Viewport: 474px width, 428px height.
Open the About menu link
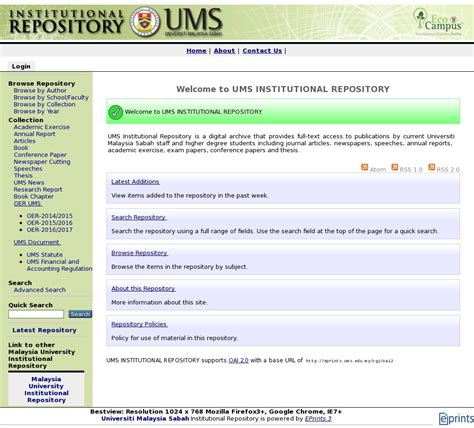(x=224, y=51)
